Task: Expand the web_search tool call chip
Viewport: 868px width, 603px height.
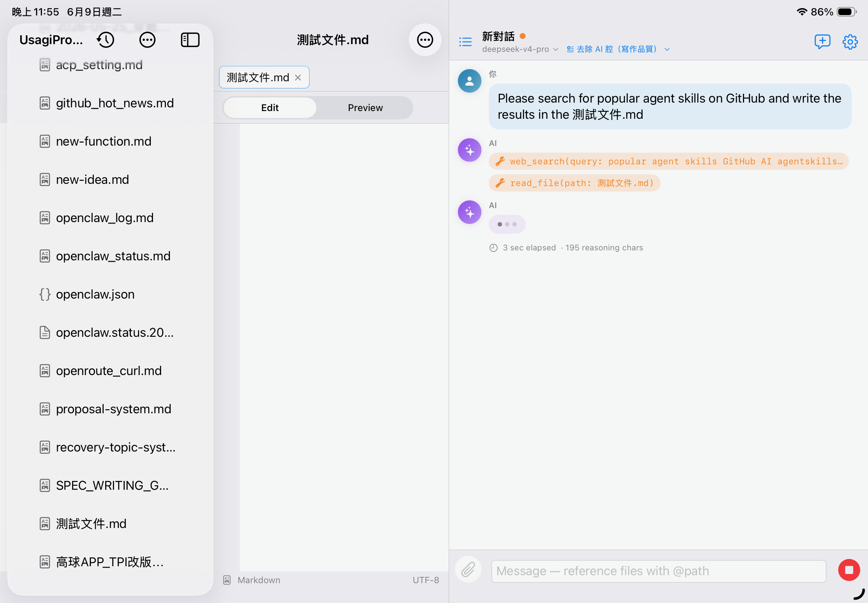Action: point(669,161)
